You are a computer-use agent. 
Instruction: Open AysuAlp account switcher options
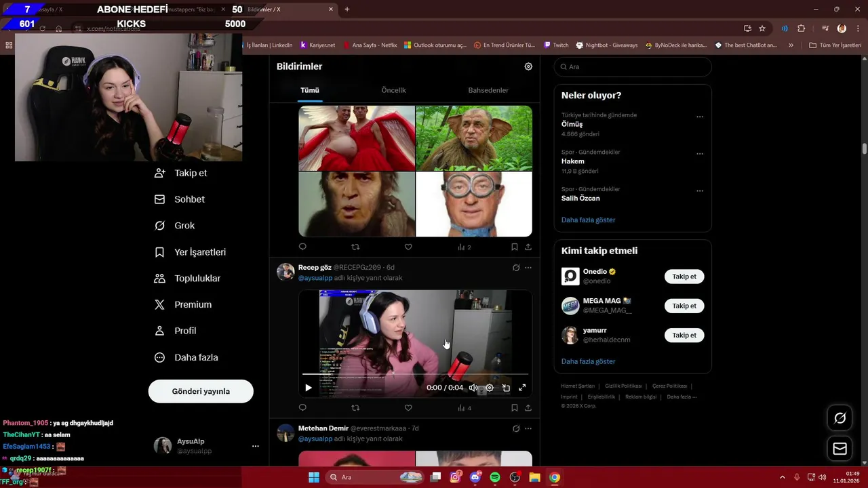[256, 446]
